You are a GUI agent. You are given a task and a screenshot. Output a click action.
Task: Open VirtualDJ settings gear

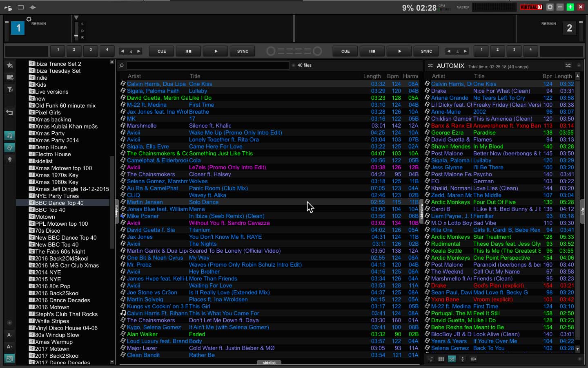tap(549, 7)
